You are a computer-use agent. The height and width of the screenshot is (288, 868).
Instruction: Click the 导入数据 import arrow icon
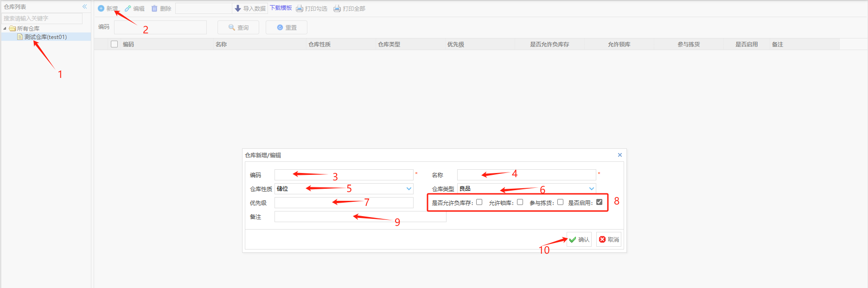[x=238, y=8]
